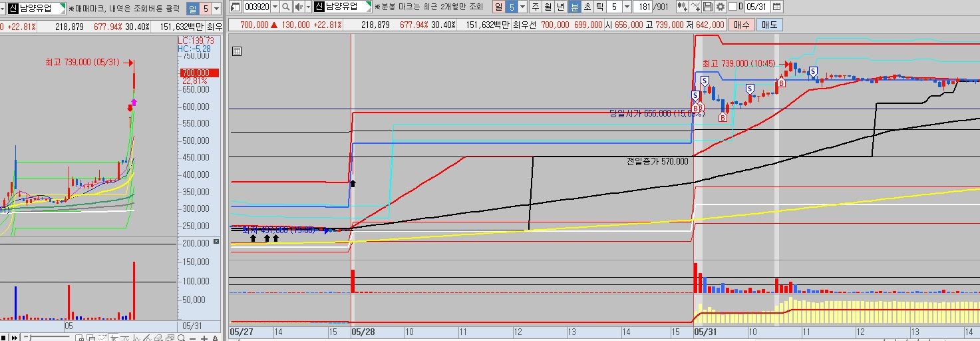980x341 pixels.
Task: Click the 677.94% value in main quote bar
Action: (x=414, y=25)
